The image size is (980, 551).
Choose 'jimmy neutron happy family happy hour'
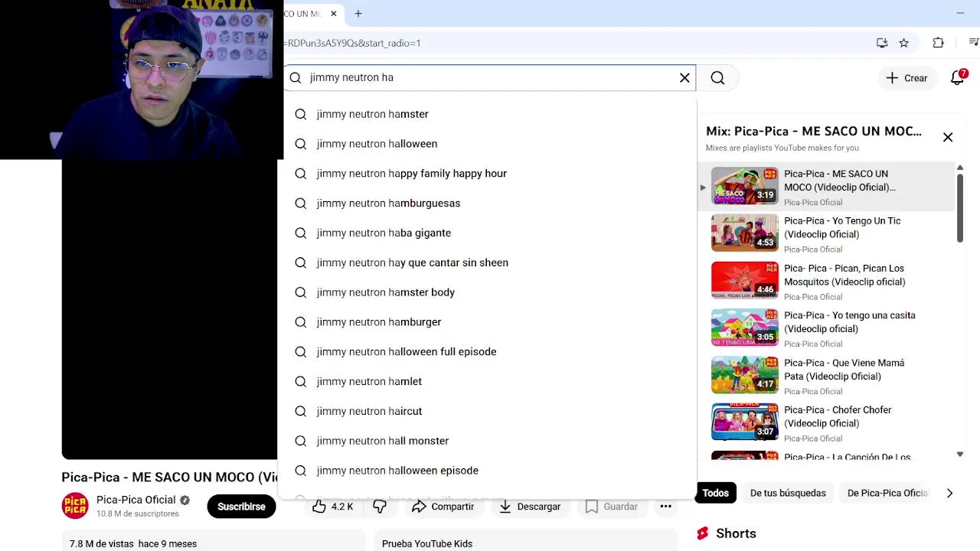click(488, 174)
